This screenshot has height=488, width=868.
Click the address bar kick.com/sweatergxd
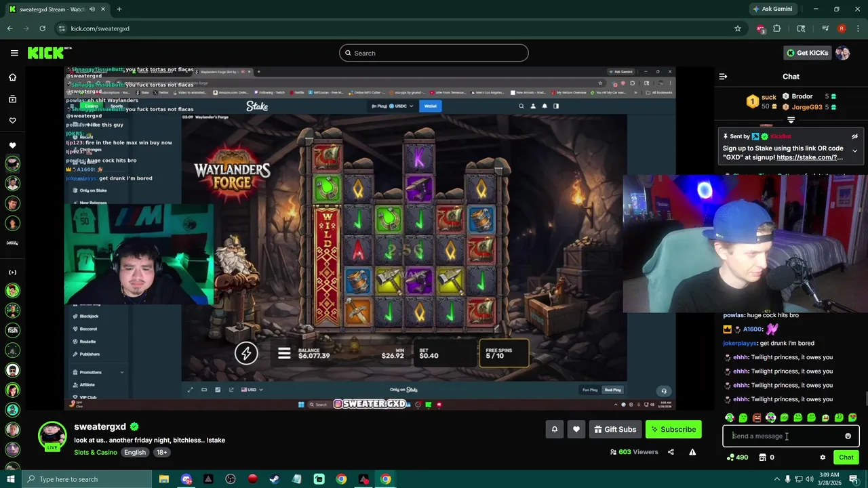coord(100,28)
